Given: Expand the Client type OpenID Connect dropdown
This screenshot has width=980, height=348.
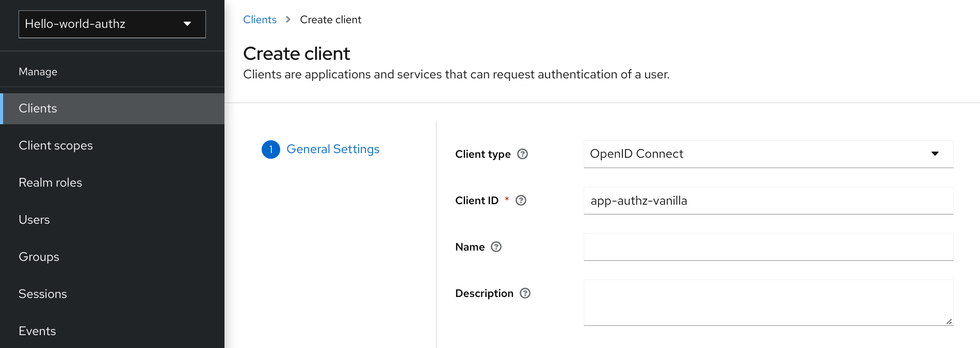Looking at the screenshot, I should [768, 154].
